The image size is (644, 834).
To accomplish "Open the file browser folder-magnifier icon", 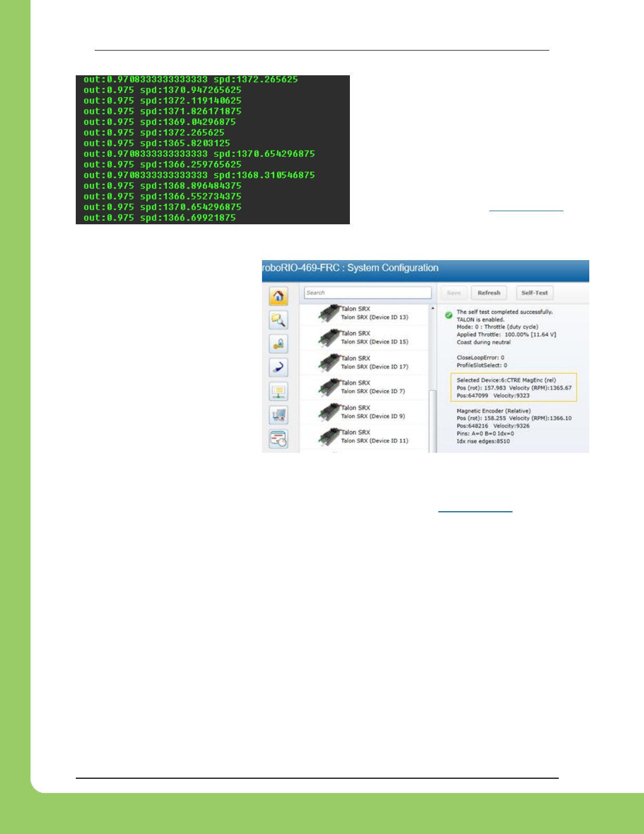I will 278,320.
